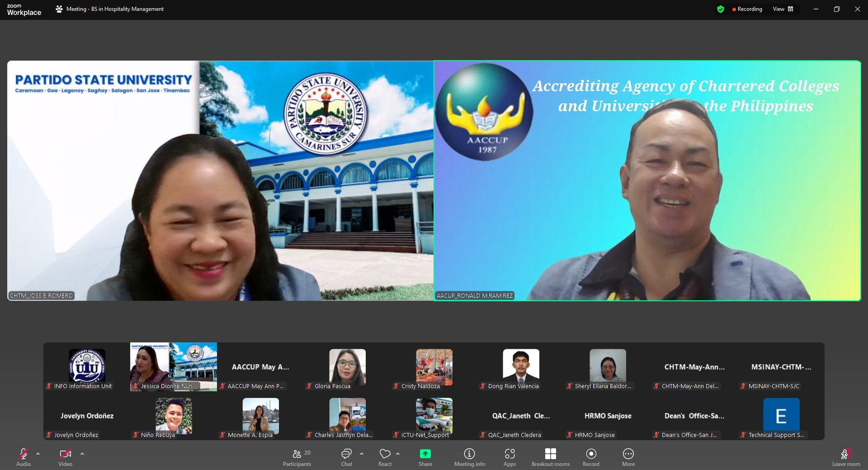
Task: Open the React emoji menu
Action: (385, 457)
